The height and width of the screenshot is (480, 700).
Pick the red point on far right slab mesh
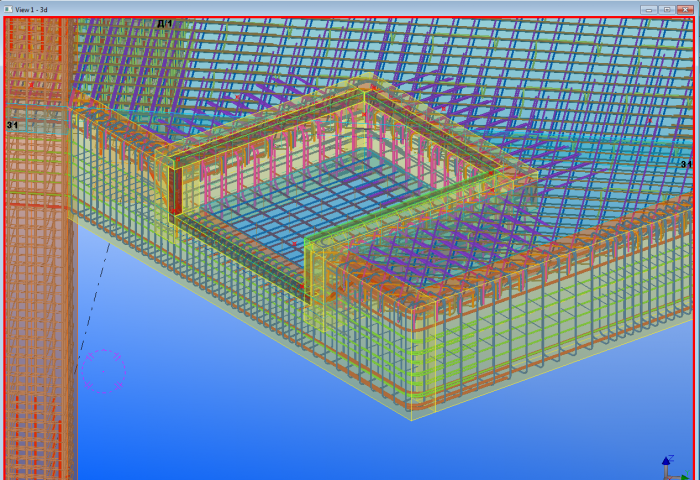pyautogui.click(x=650, y=121)
